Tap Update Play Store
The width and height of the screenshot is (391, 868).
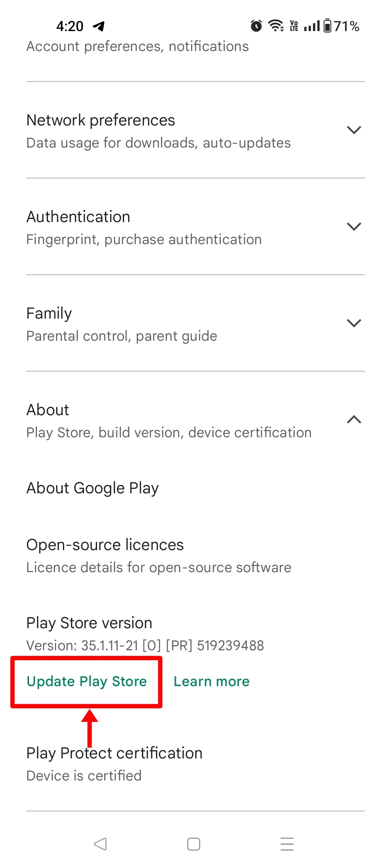[87, 681]
